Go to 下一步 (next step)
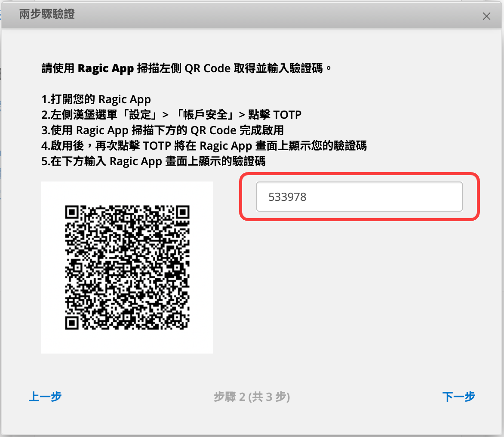 [x=458, y=396]
